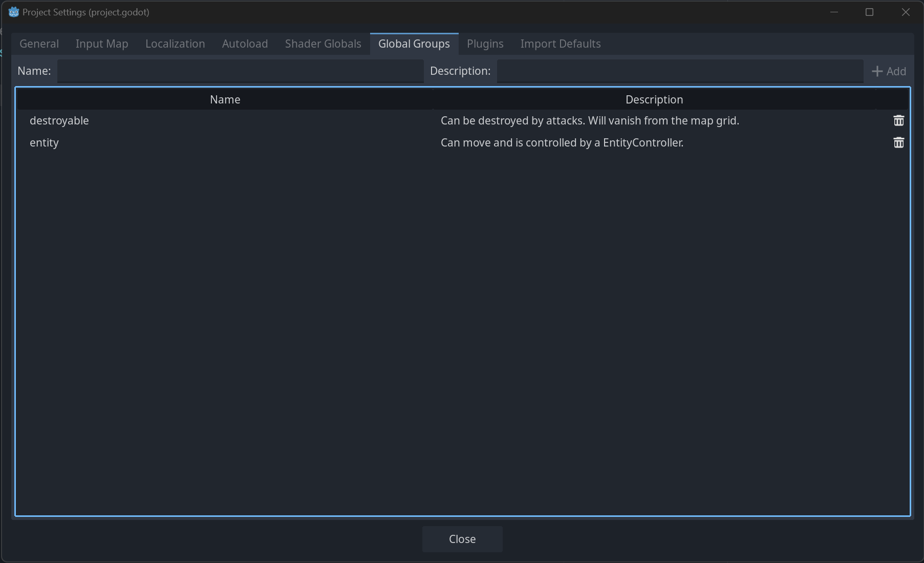This screenshot has width=924, height=563.
Task: Open the Import Defaults tab
Action: click(x=560, y=44)
